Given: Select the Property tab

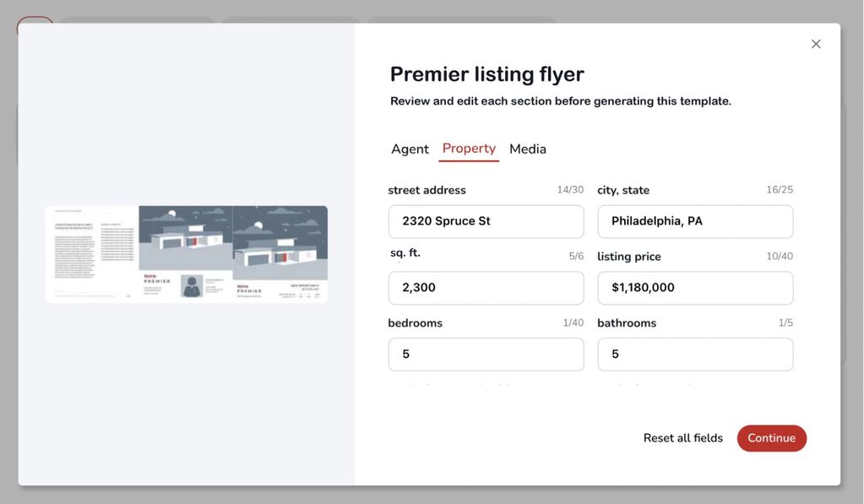Looking at the screenshot, I should [469, 149].
